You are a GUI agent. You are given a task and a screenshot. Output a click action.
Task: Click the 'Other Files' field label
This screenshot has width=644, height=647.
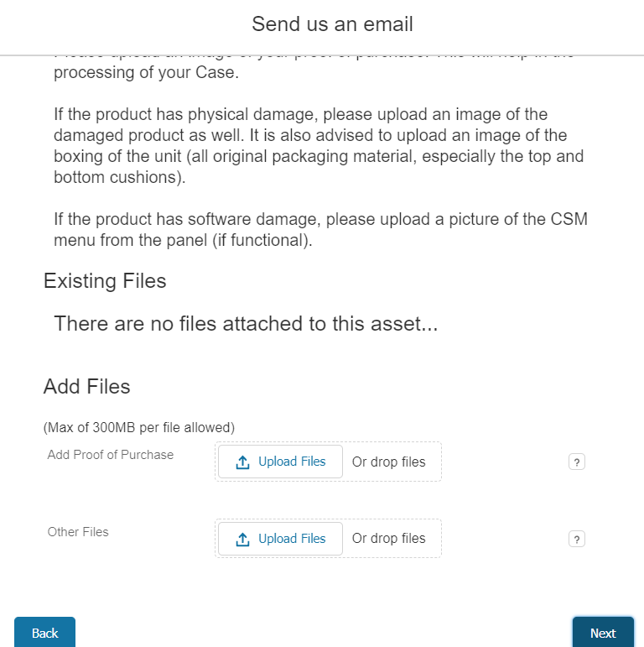click(78, 532)
